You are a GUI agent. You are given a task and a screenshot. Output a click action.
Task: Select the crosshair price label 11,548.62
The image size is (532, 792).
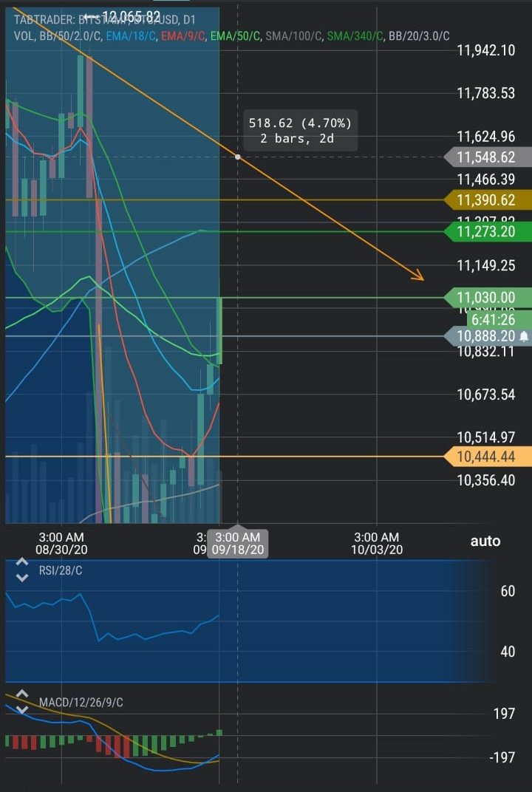[x=488, y=157]
